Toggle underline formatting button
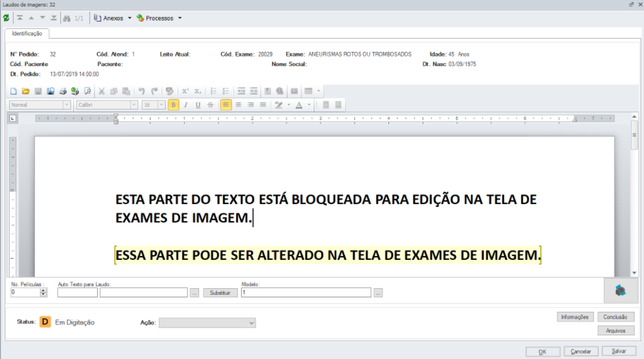 pyautogui.click(x=198, y=105)
